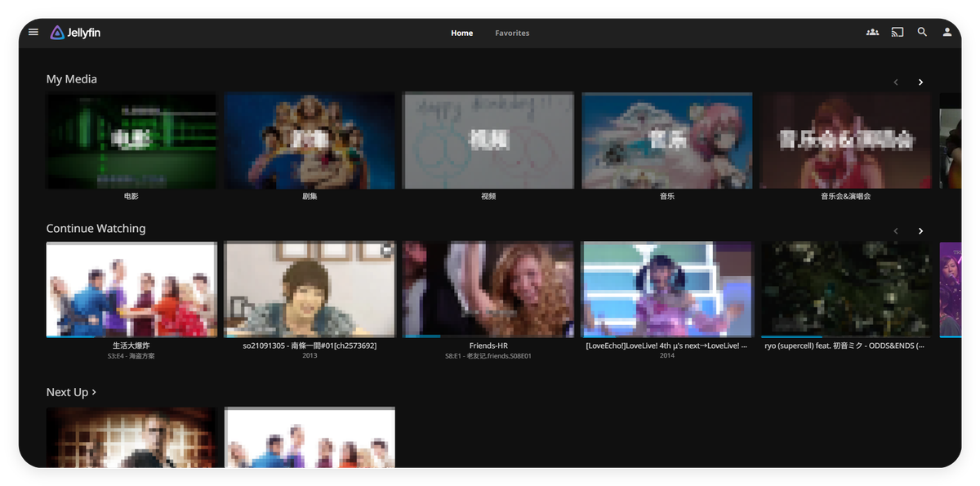
Task: Switch to the Home tab
Action: click(462, 33)
